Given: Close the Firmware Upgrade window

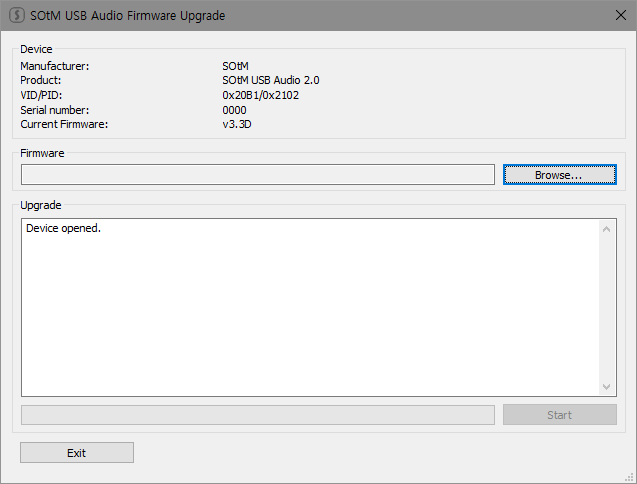Looking at the screenshot, I should pos(619,16).
